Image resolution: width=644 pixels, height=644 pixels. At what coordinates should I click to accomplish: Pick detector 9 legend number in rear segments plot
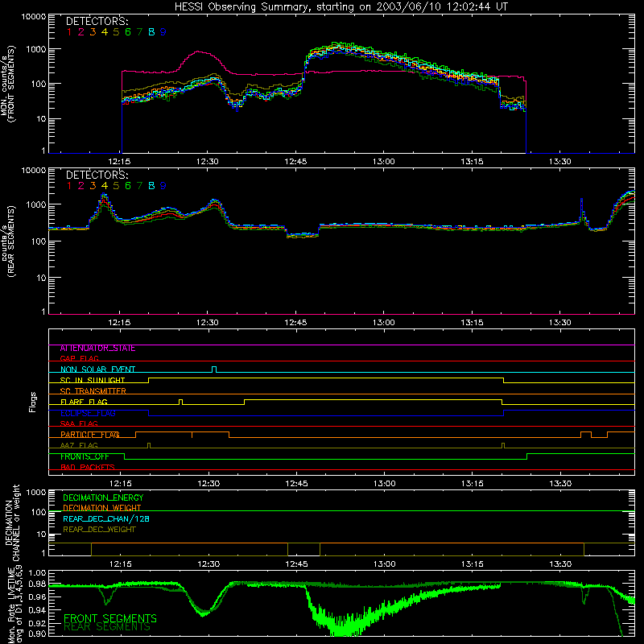point(163,186)
